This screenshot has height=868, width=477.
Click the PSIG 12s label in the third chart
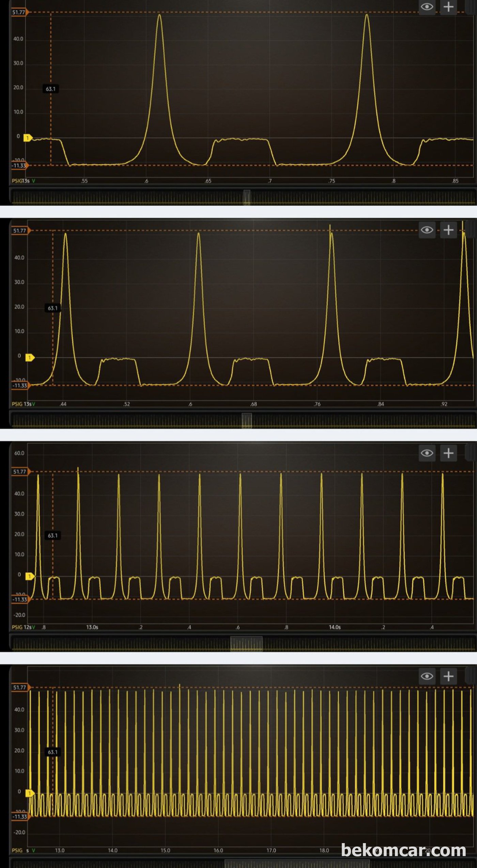point(22,627)
